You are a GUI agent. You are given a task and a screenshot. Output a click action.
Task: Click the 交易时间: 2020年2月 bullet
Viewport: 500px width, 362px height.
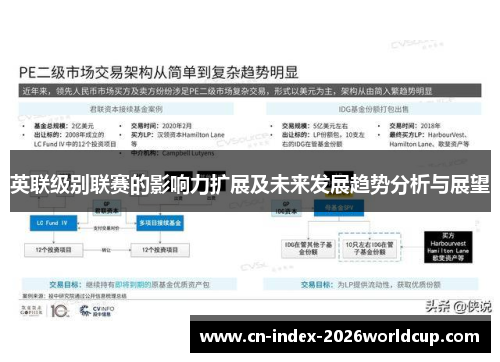(x=161, y=126)
